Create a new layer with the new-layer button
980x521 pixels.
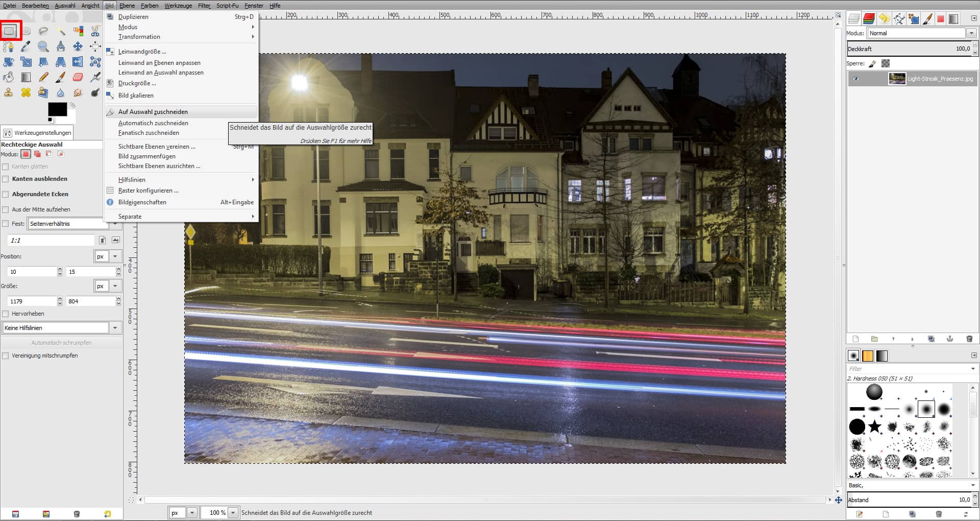pos(855,339)
